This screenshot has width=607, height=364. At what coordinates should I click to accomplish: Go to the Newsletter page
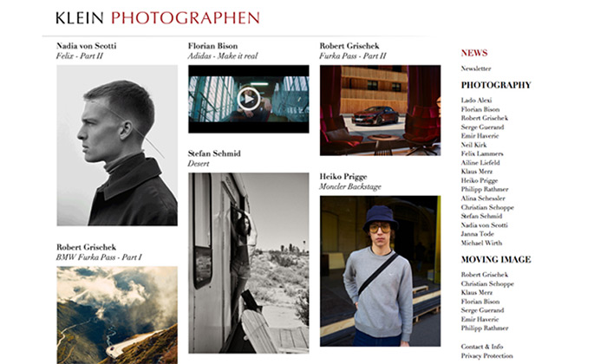pyautogui.click(x=476, y=68)
